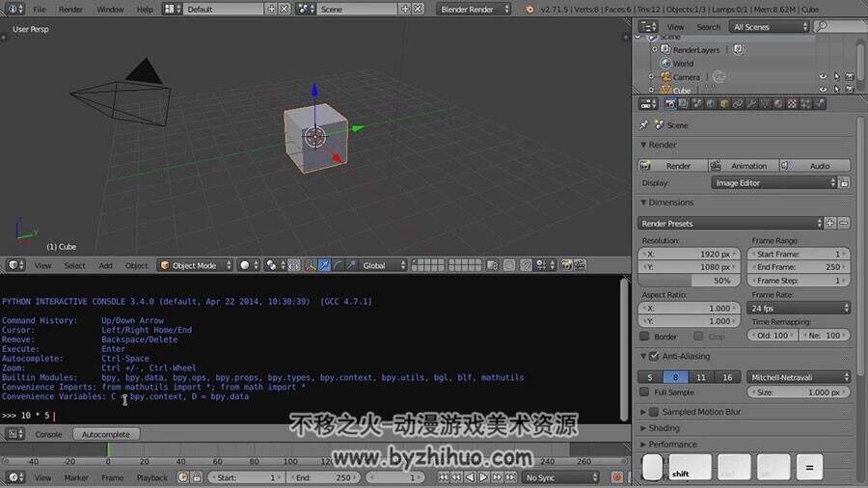Click the Camera icon in outliner tree
This screenshot has width=868, height=488.
tap(665, 77)
